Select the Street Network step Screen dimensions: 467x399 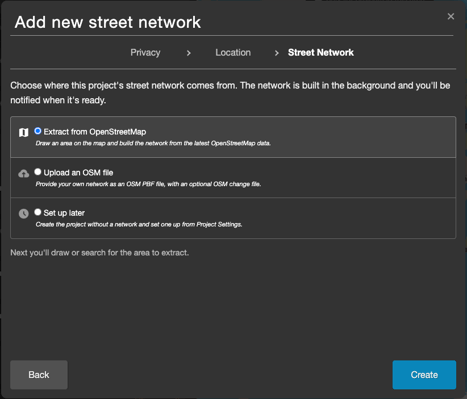click(x=321, y=53)
